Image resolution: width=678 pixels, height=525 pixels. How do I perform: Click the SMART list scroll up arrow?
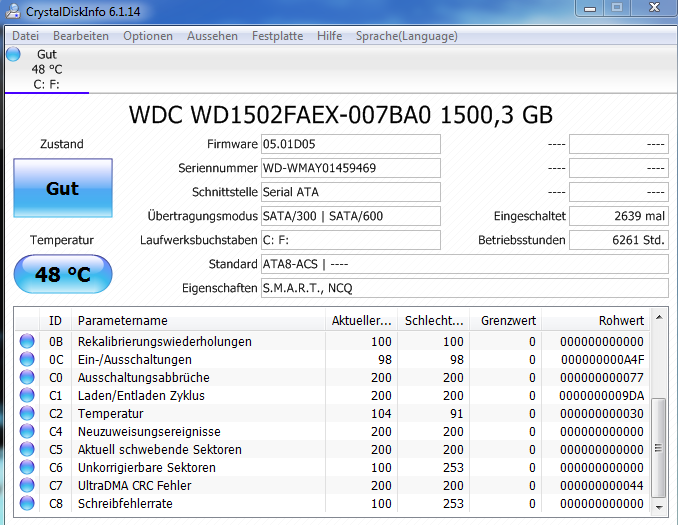click(659, 317)
